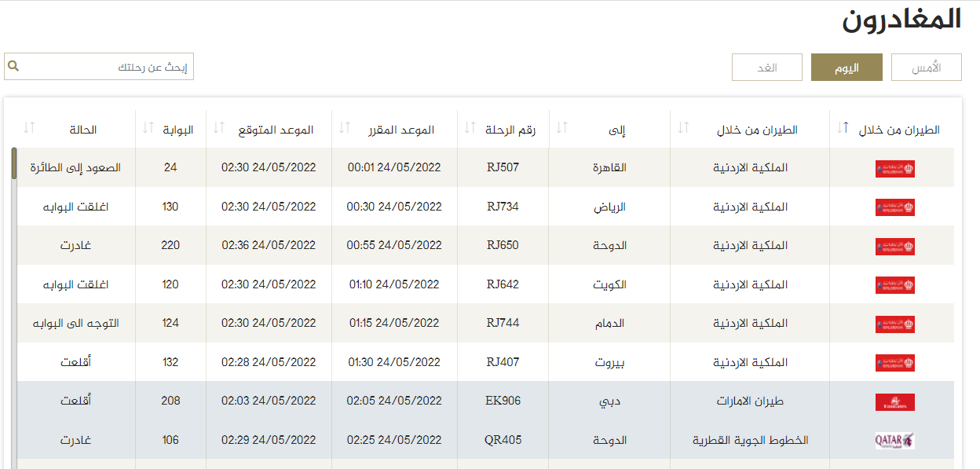Click flight number EK906
Image resolution: width=980 pixels, height=469 pixels.
503,401
